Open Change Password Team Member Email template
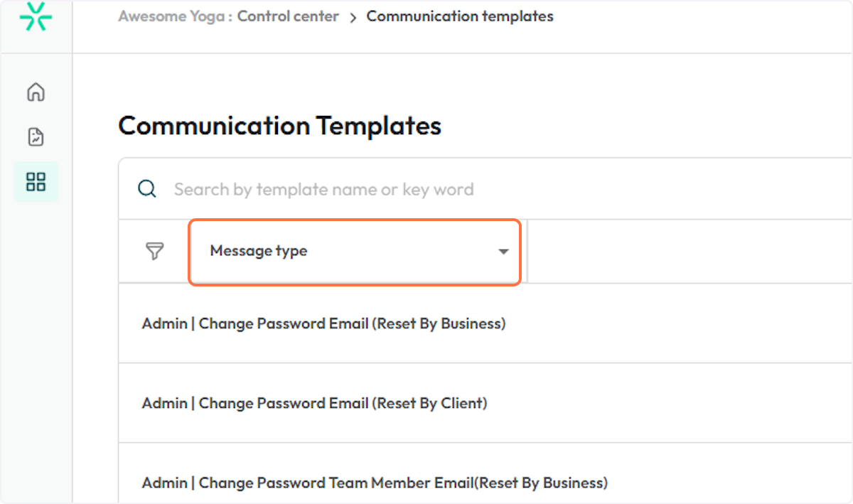This screenshot has height=504, width=853. [x=375, y=483]
